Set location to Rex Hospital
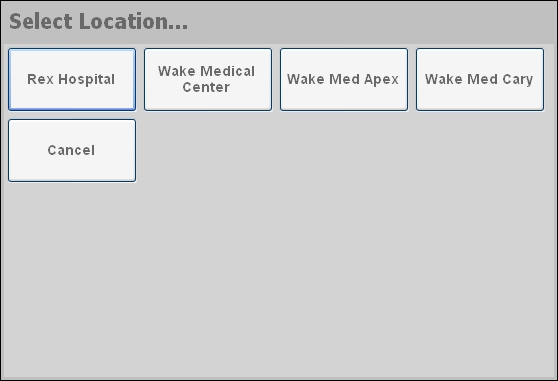The width and height of the screenshot is (558, 381). (x=72, y=79)
